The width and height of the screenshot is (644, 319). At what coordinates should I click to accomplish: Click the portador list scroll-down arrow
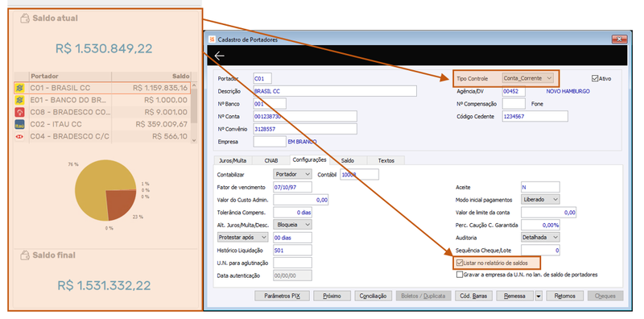pyautogui.click(x=194, y=140)
